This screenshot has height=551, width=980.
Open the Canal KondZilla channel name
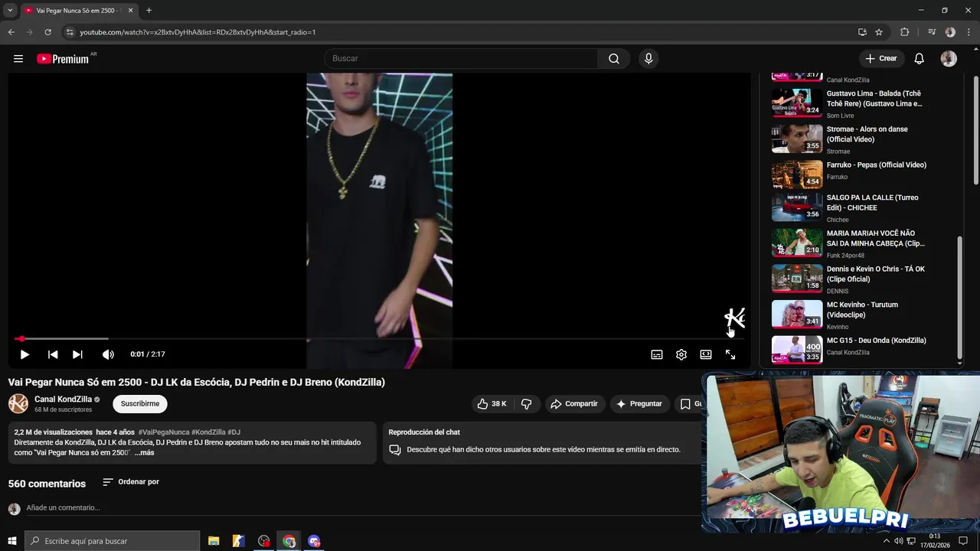63,399
